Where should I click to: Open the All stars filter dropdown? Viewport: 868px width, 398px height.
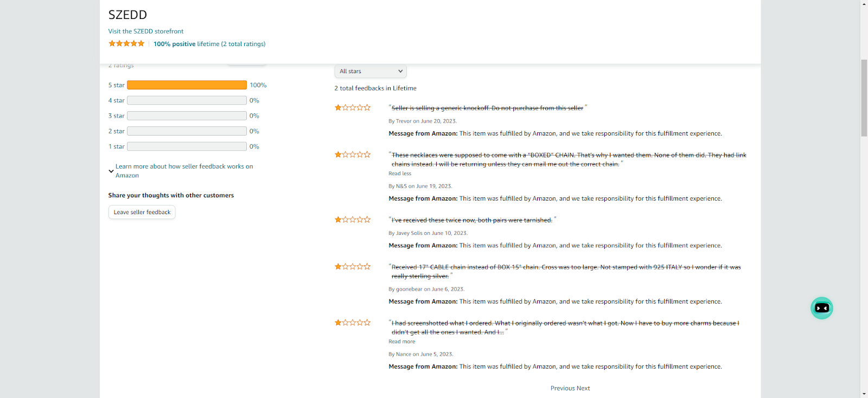(371, 71)
